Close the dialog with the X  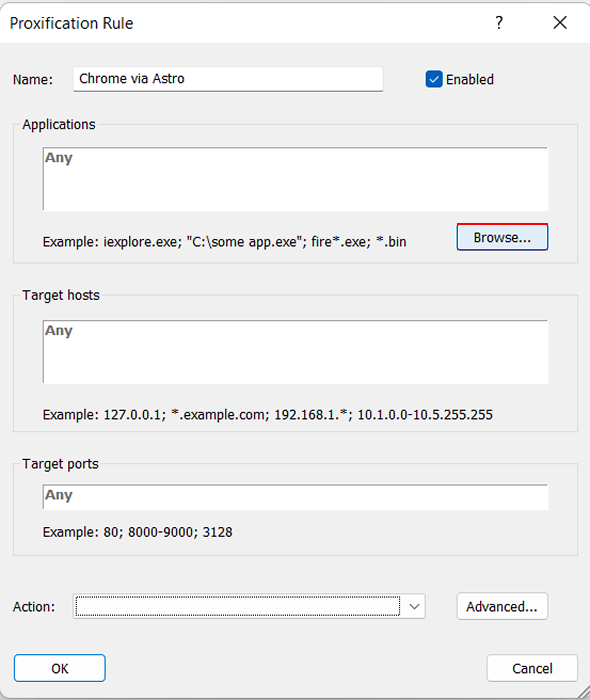(560, 23)
